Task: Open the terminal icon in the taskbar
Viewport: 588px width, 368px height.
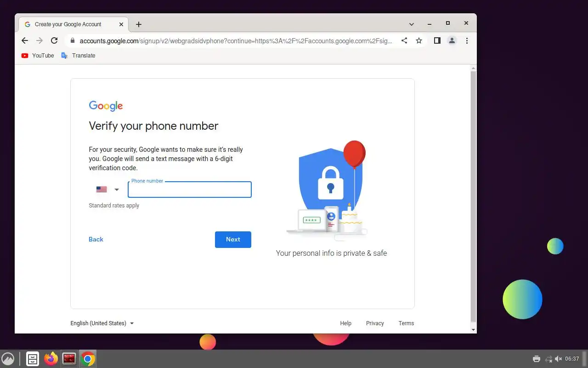Action: pos(69,359)
